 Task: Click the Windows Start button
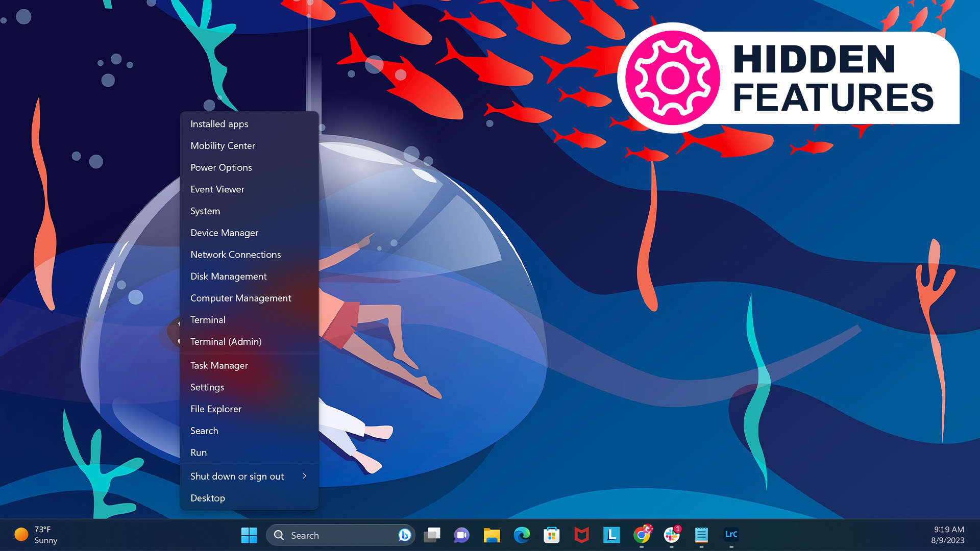pos(249,534)
